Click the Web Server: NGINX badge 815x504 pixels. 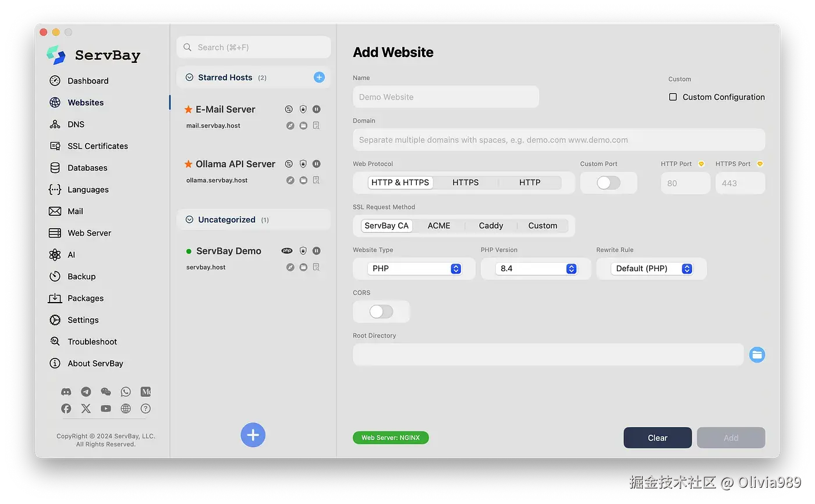click(391, 438)
